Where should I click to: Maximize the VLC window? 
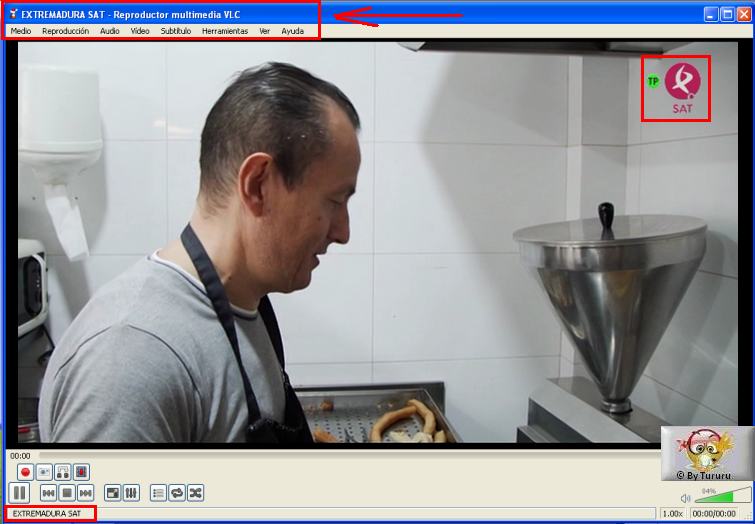tap(728, 14)
